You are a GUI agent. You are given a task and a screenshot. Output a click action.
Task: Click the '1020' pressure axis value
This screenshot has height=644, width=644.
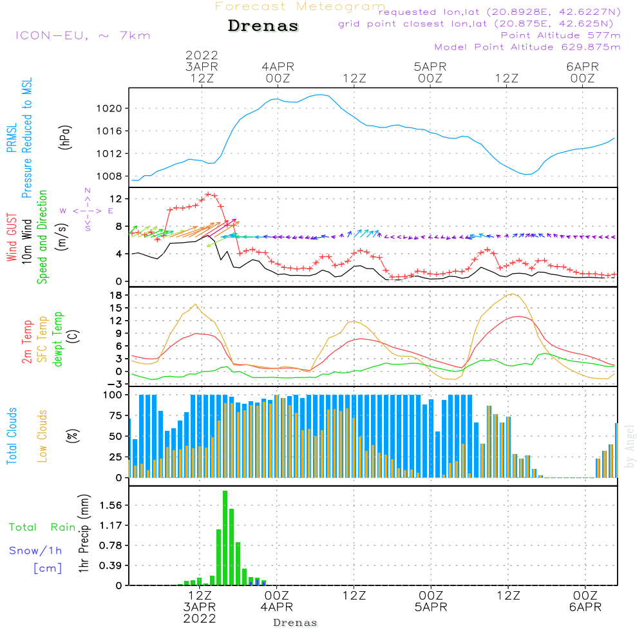click(109, 108)
